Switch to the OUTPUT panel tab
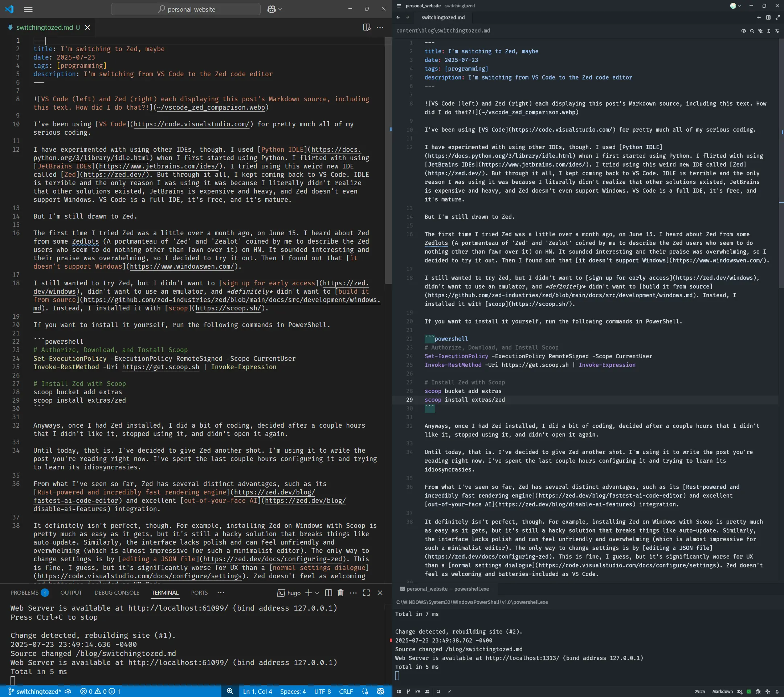 71,593
